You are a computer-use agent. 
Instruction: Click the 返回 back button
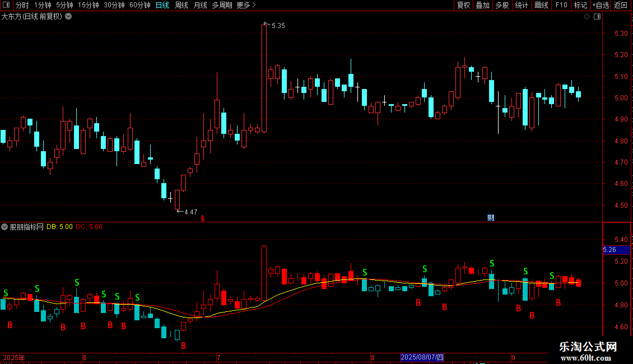click(x=621, y=5)
